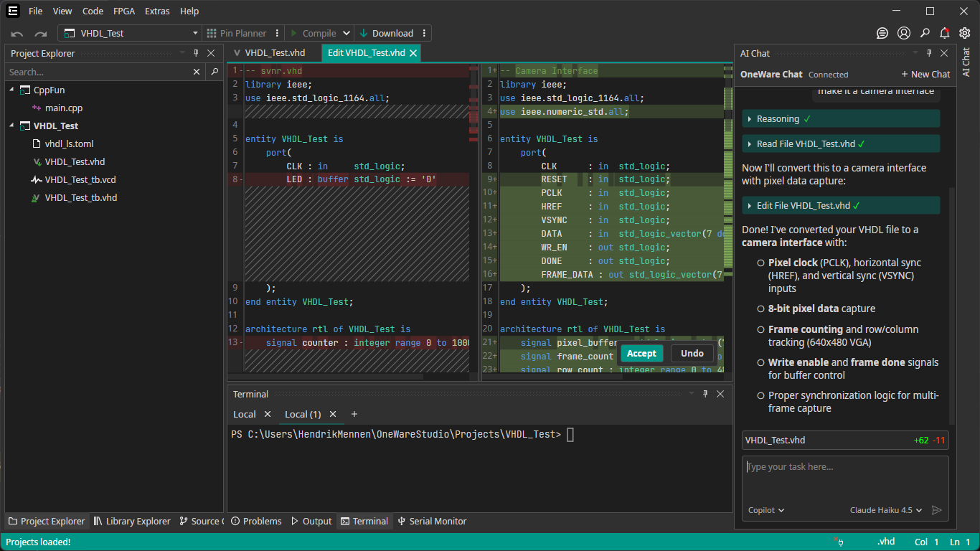Click the notifications bell icon
980x551 pixels.
(x=944, y=33)
